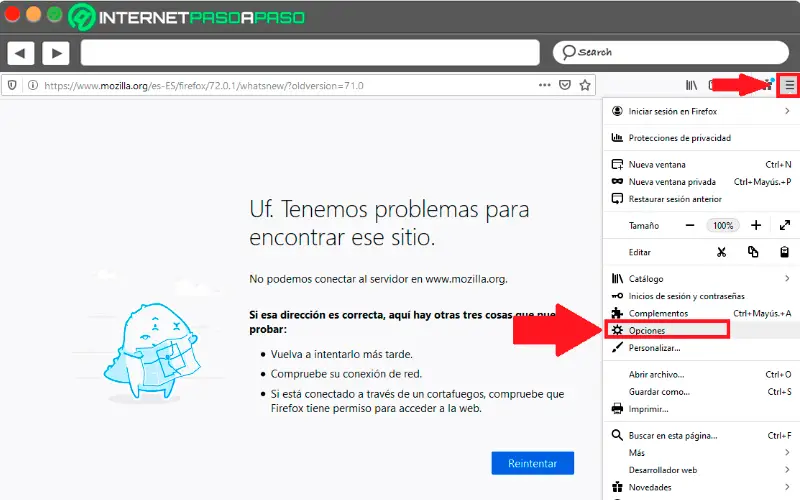This screenshot has width=800, height=500.
Task: Click the back arrow navigation button
Action: coord(20,53)
